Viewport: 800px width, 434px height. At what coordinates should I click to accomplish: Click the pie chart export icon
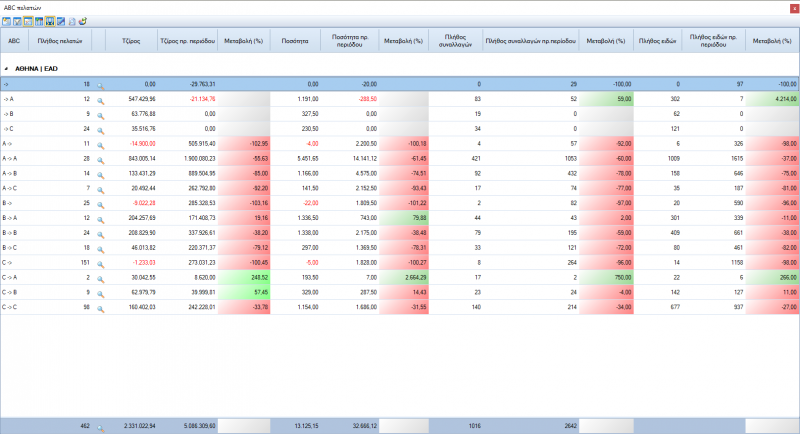tap(83, 21)
